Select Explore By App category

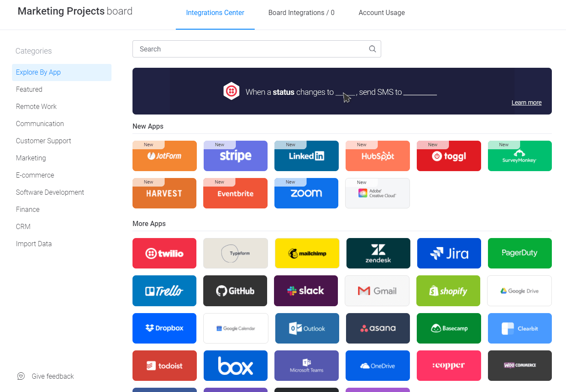(62, 72)
